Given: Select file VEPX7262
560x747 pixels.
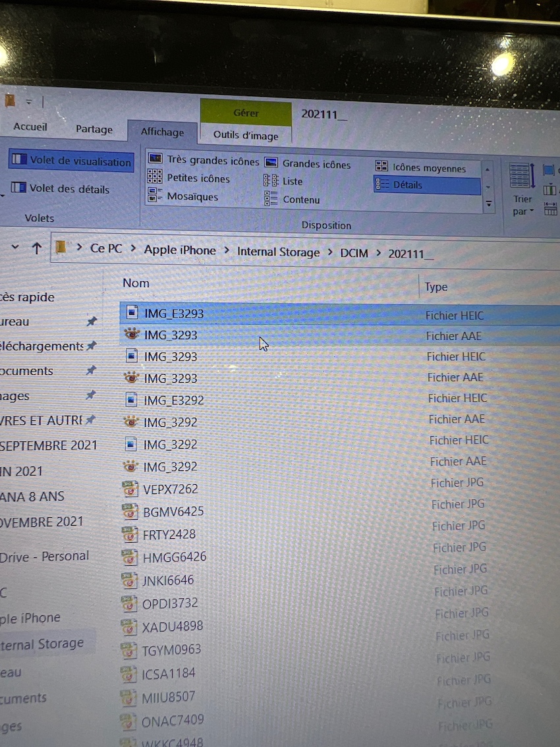Looking at the screenshot, I should pos(170,489).
